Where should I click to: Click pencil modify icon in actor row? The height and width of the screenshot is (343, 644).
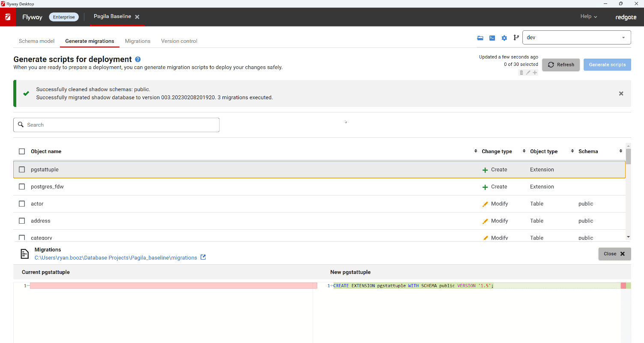pos(485,204)
